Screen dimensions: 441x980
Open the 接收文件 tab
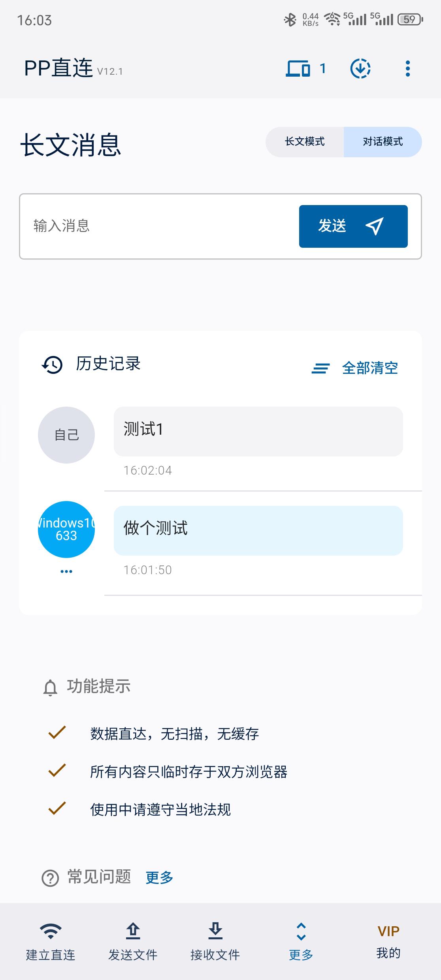tap(215, 942)
